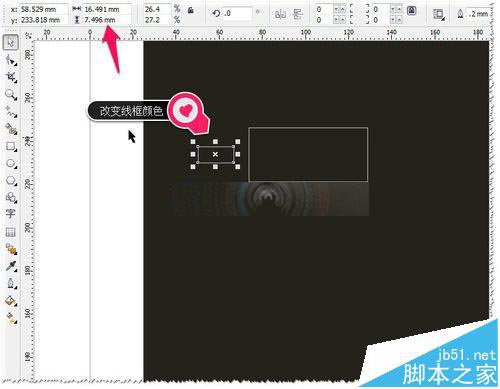
Task: Click the top-right selection handle
Action: (x=238, y=142)
